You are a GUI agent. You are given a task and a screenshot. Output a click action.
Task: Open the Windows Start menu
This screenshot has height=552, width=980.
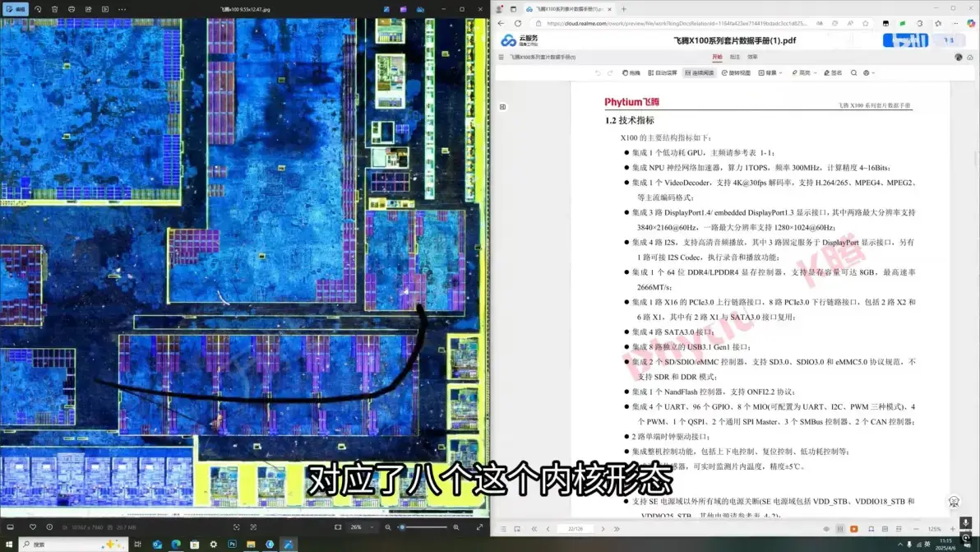tap(9, 545)
